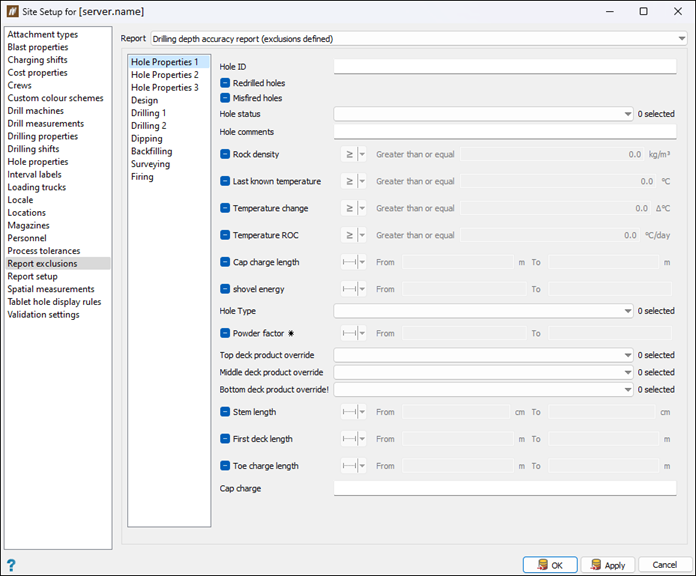Select Backfilling in the section list
The height and width of the screenshot is (576, 696).
152,152
